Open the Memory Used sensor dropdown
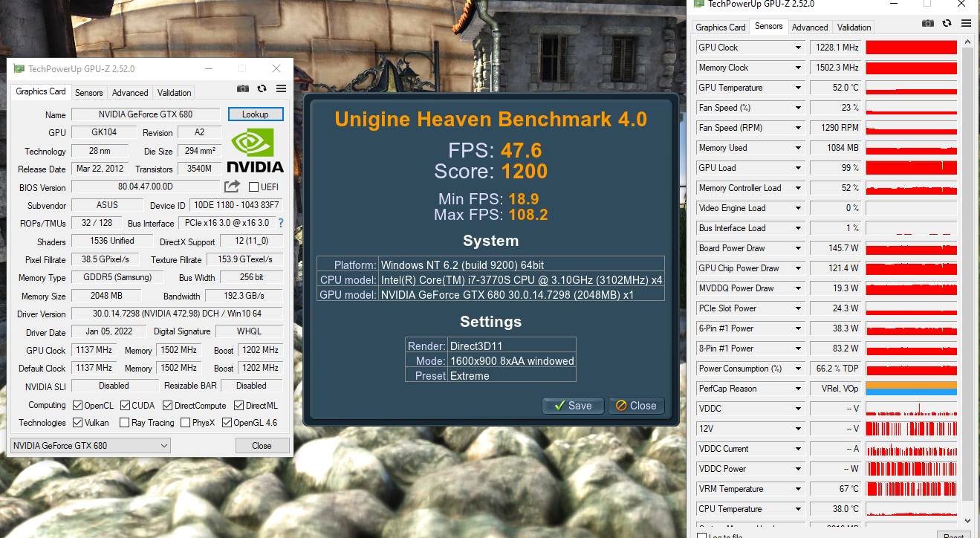The height and width of the screenshot is (538, 980). [799, 148]
